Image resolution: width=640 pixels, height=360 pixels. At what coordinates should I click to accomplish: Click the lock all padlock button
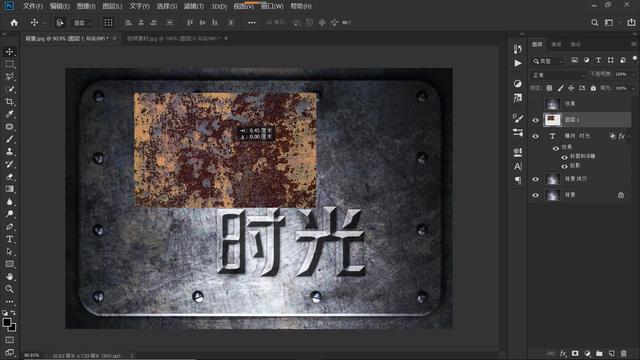[593, 88]
